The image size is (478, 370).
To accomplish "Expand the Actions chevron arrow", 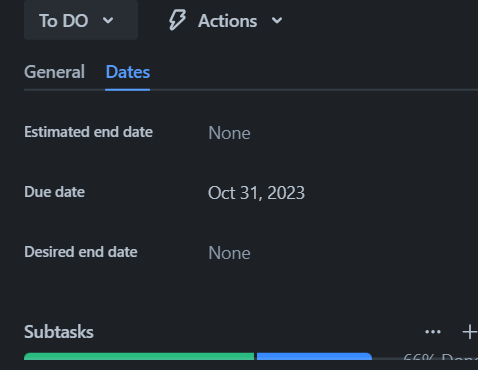I will coord(277,21).
